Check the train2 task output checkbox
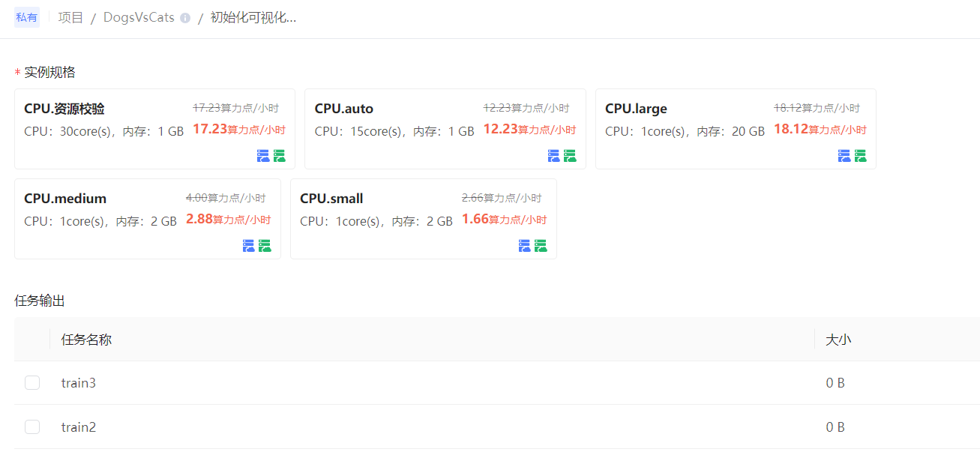This screenshot has width=980, height=452. click(32, 427)
